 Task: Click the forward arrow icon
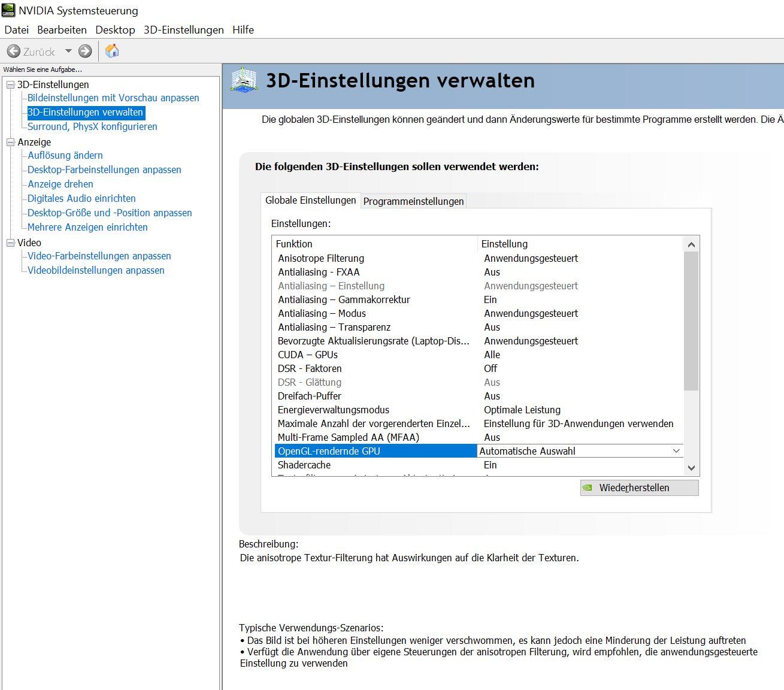tap(85, 52)
